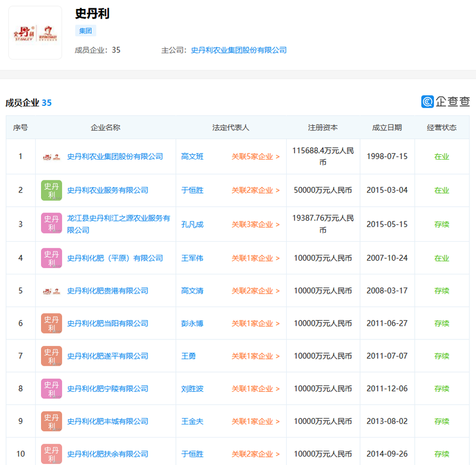
Task: Open main company link 史丹利农业集团股份有限公司 in header
Action: pos(239,50)
